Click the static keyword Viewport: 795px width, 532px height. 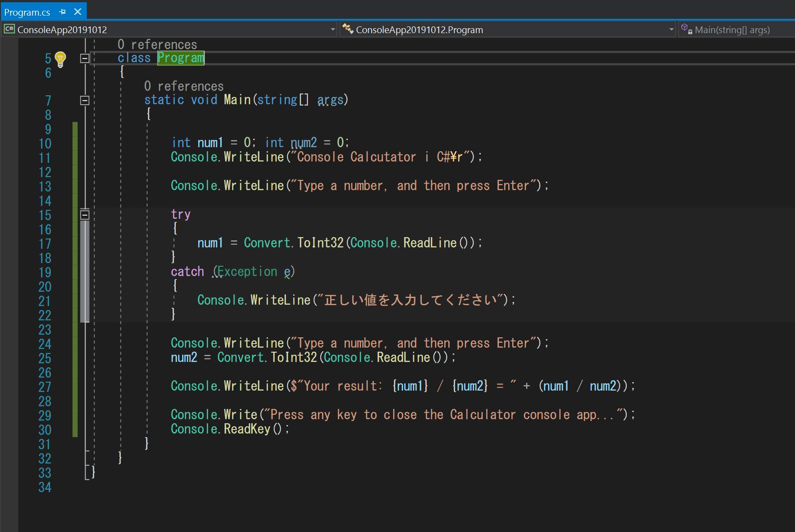pos(164,100)
